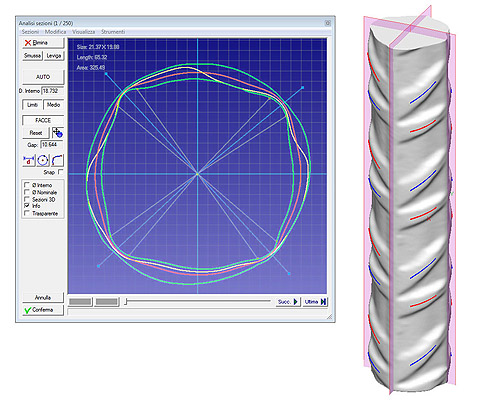Click the AUTO button
This screenshot has width=500, height=400.
click(43, 77)
